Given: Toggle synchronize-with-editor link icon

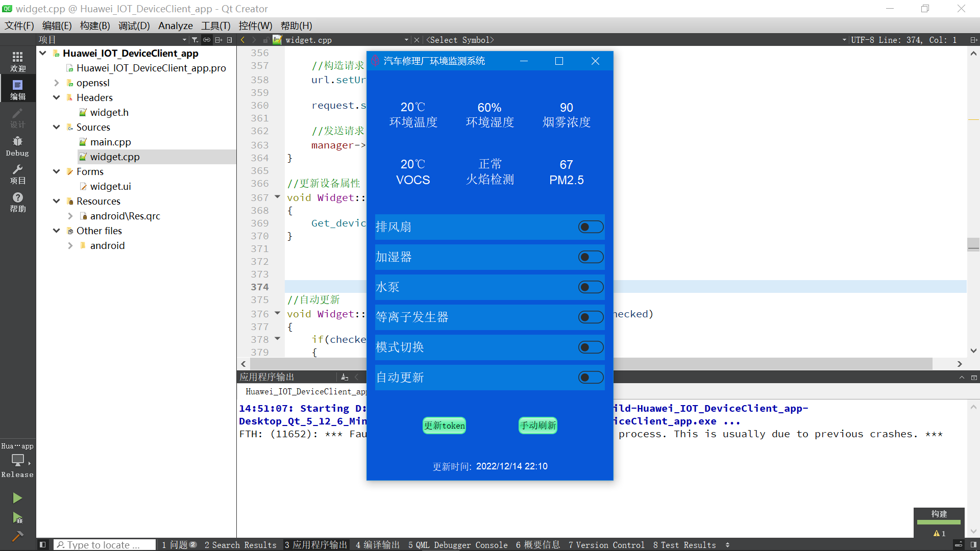Looking at the screenshot, I should (207, 40).
